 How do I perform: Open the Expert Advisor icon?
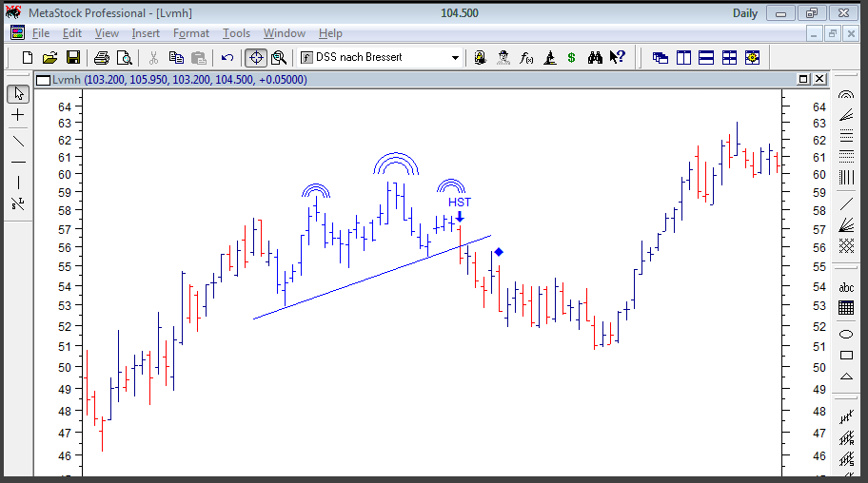pyautogui.click(x=503, y=58)
